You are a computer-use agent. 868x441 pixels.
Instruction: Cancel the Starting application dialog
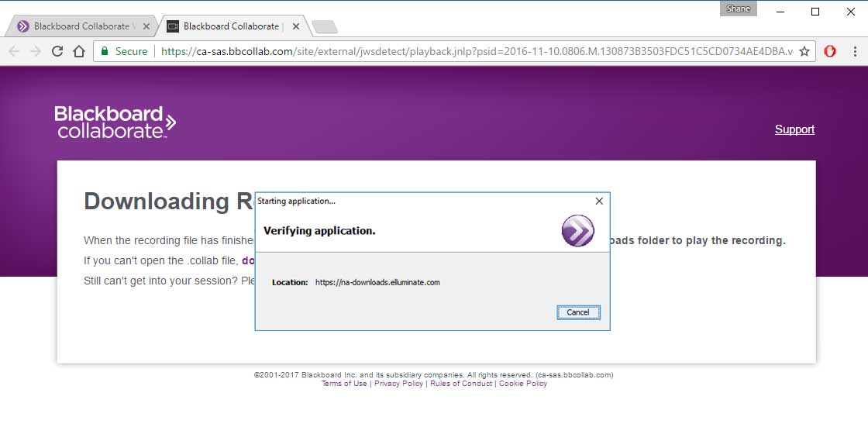[x=578, y=312]
